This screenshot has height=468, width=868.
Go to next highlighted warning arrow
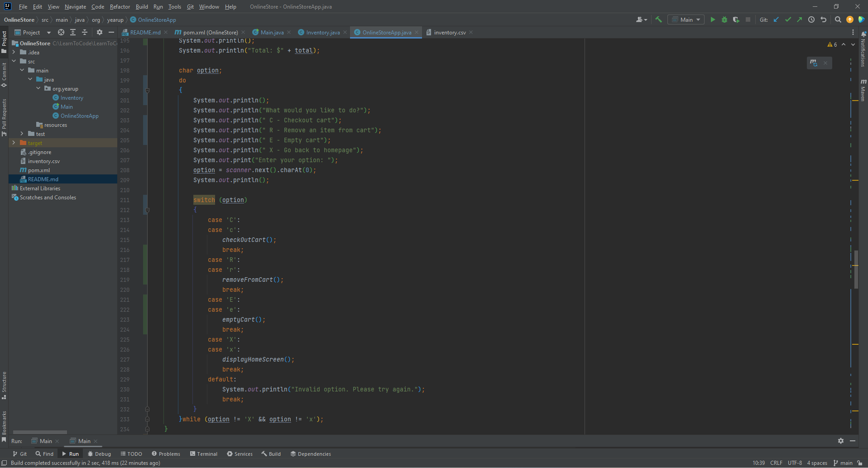click(x=853, y=44)
